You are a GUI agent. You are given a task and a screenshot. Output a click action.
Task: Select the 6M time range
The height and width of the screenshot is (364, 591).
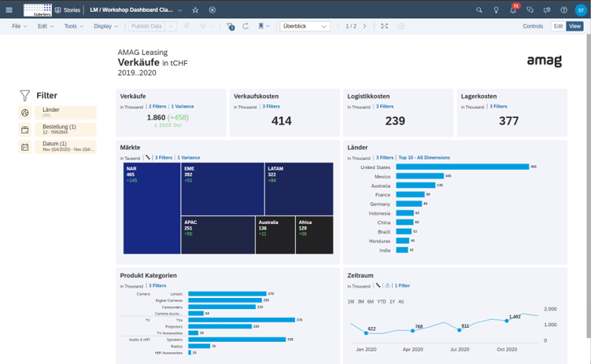371,302
